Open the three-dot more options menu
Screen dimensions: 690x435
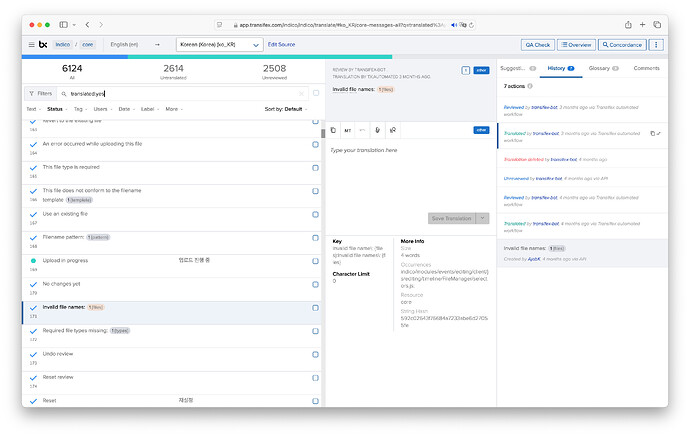[x=656, y=44]
